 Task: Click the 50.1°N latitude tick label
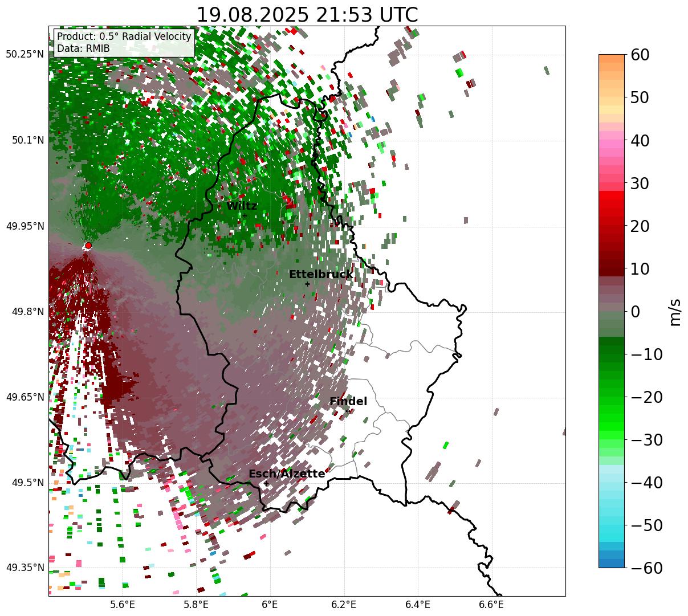[27, 140]
